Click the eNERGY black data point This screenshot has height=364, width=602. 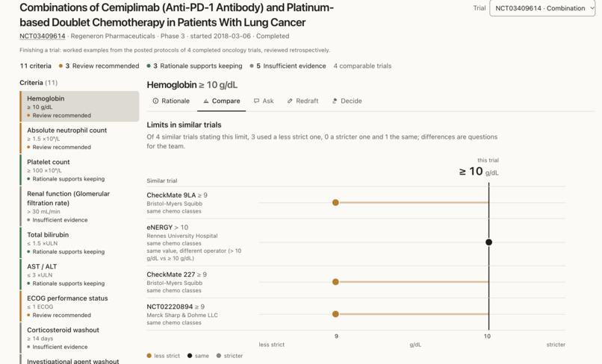[x=488, y=242]
